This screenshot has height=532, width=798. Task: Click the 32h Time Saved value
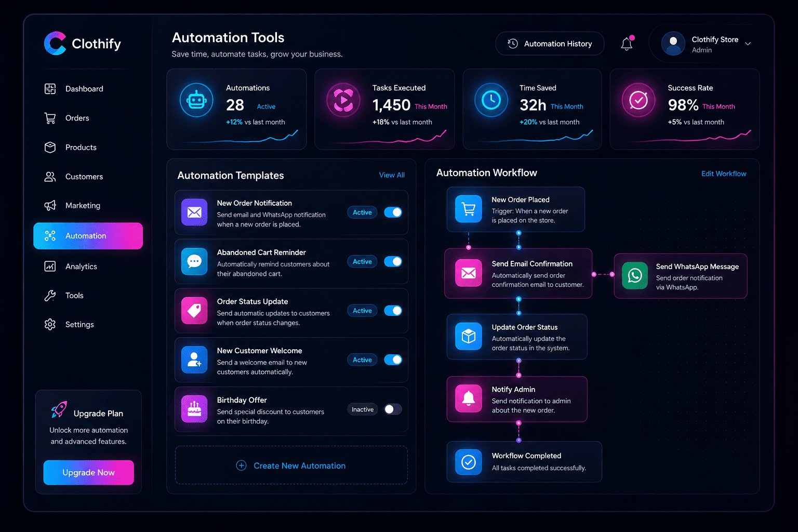(x=533, y=105)
